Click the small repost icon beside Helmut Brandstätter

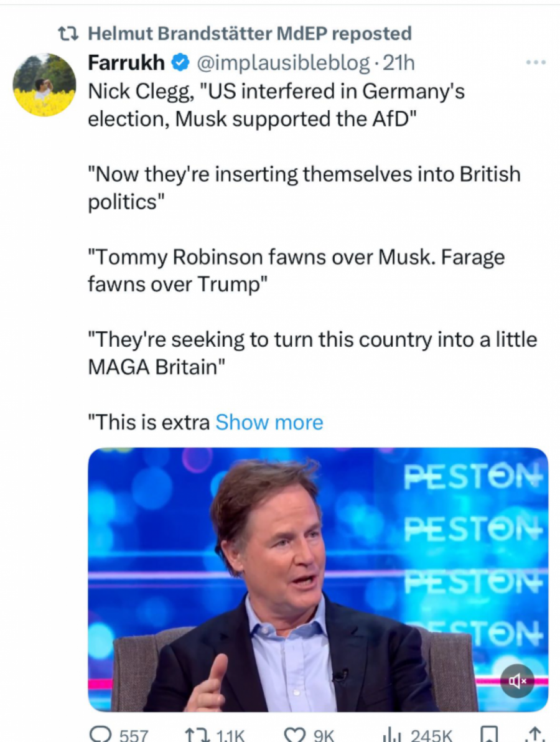(66, 34)
